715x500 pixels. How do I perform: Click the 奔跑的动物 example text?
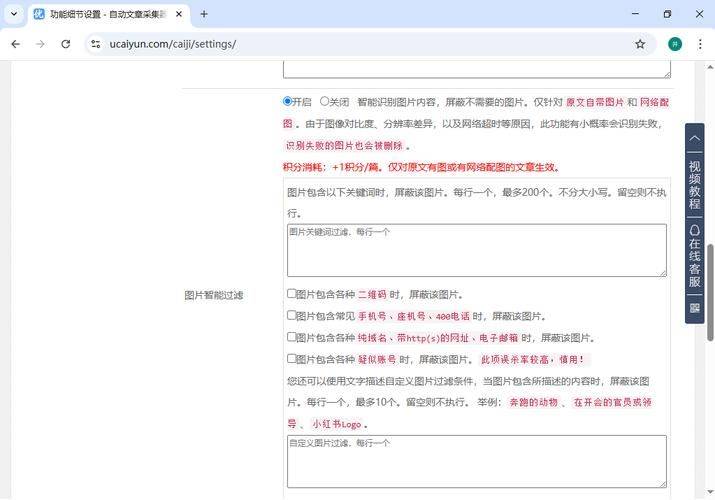[x=534, y=402]
